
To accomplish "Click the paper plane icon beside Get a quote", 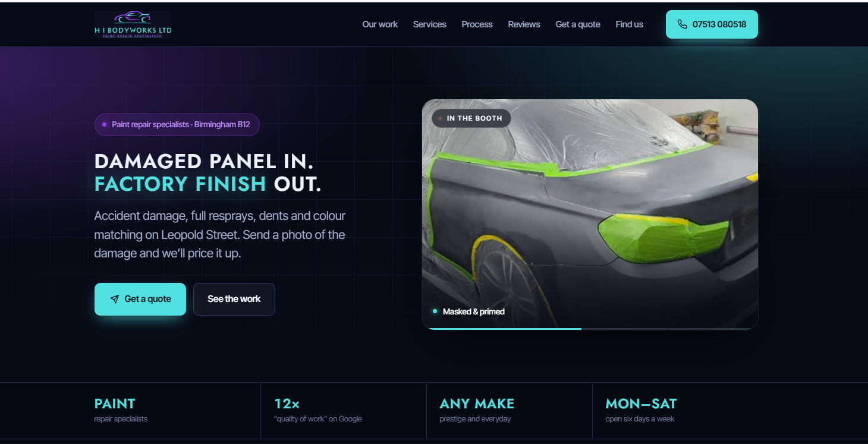I will [114, 299].
